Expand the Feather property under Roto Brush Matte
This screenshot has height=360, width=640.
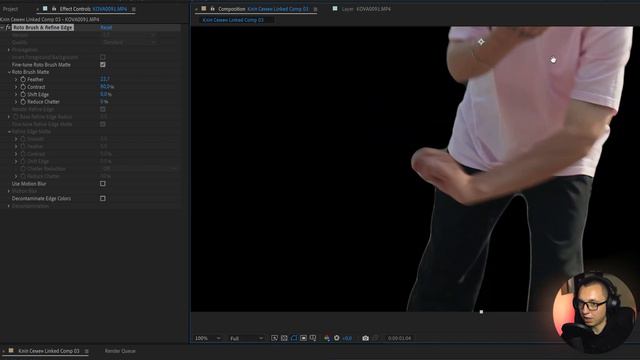(x=16, y=80)
